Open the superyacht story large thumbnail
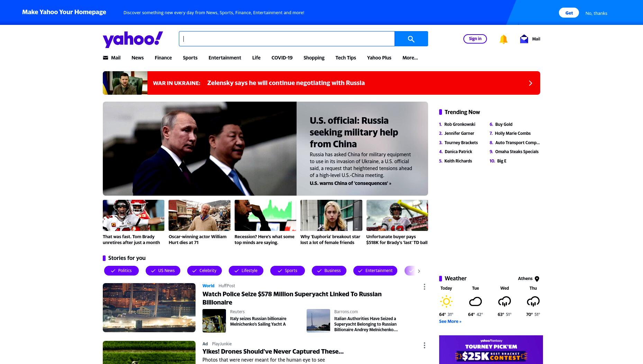This screenshot has height=364, width=643. (x=149, y=308)
